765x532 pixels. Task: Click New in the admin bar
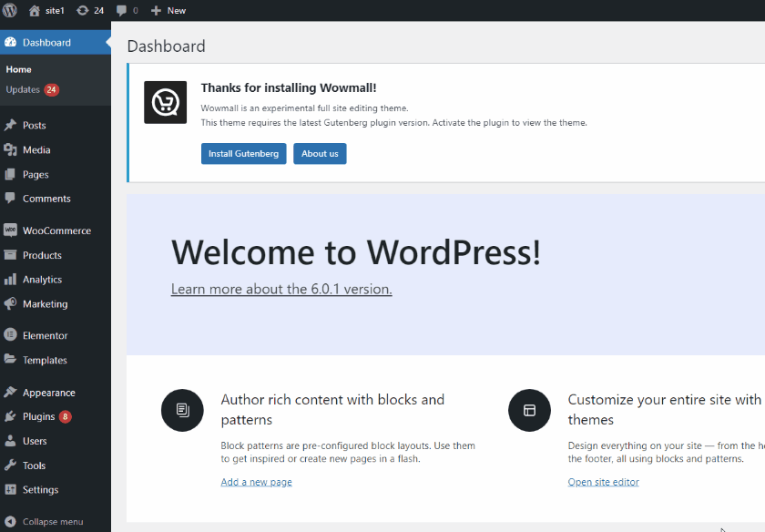[x=176, y=11]
